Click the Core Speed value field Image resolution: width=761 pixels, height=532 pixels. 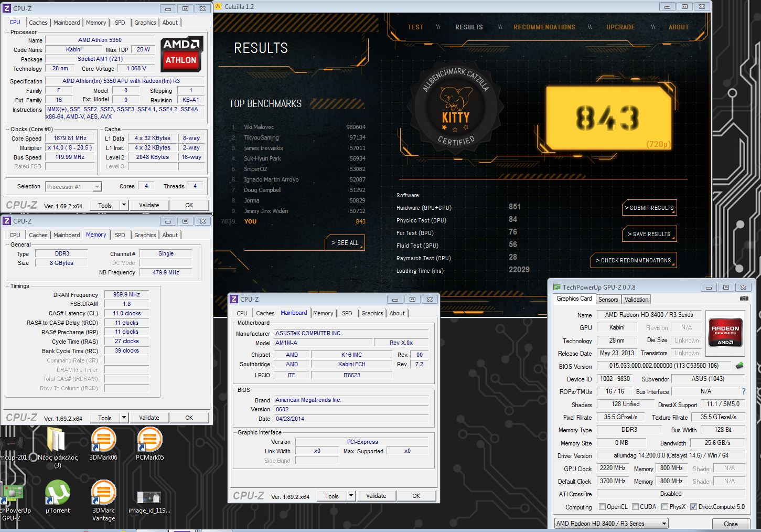(x=70, y=139)
